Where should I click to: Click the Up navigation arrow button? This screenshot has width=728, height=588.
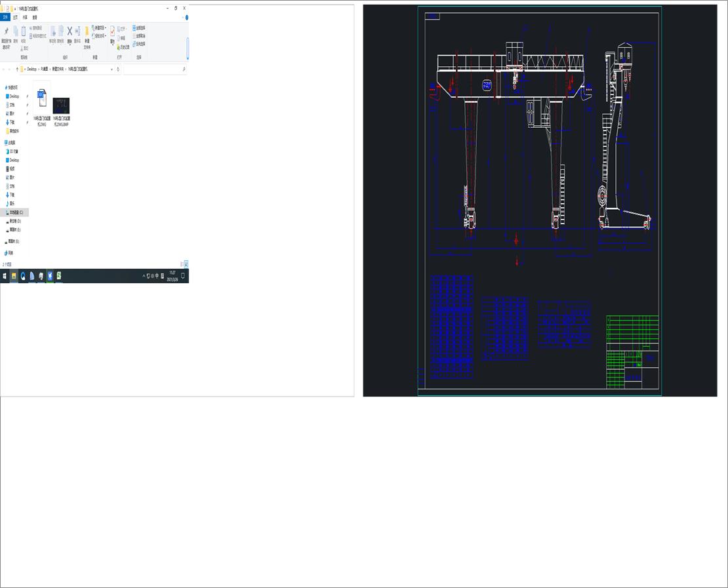(x=17, y=69)
